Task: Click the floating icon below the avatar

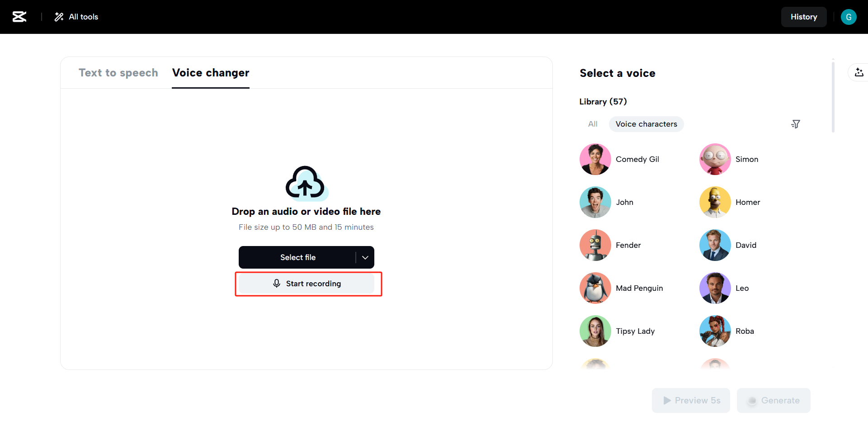Action: point(859,72)
